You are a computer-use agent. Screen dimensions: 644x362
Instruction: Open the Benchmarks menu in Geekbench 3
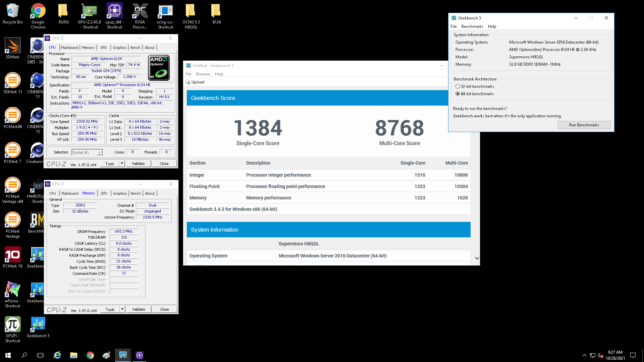tap(472, 26)
